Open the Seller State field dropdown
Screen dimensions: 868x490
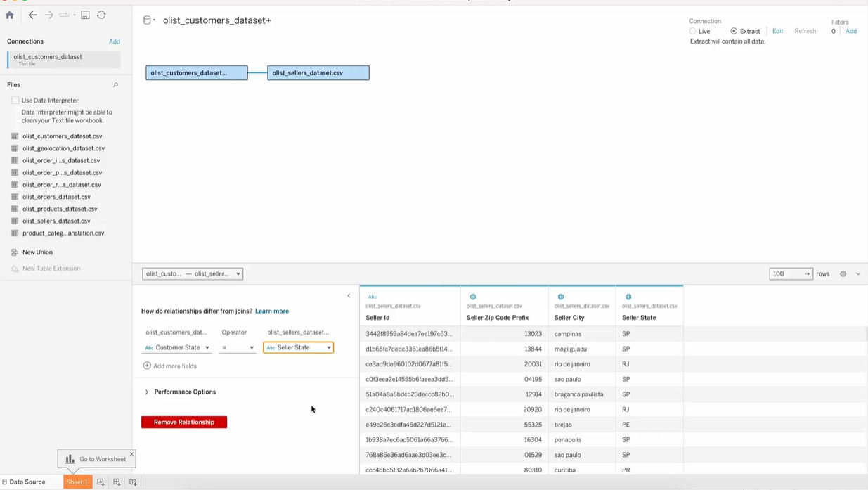click(x=299, y=348)
